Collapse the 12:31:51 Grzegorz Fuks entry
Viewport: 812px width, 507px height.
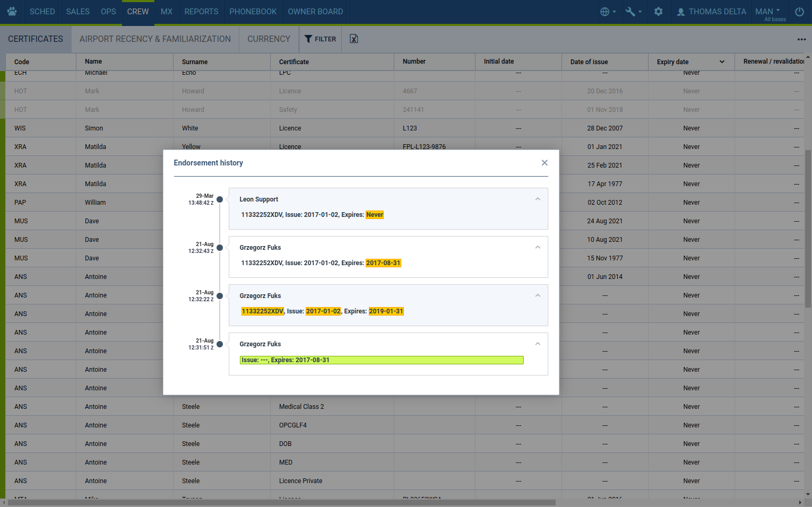click(537, 344)
